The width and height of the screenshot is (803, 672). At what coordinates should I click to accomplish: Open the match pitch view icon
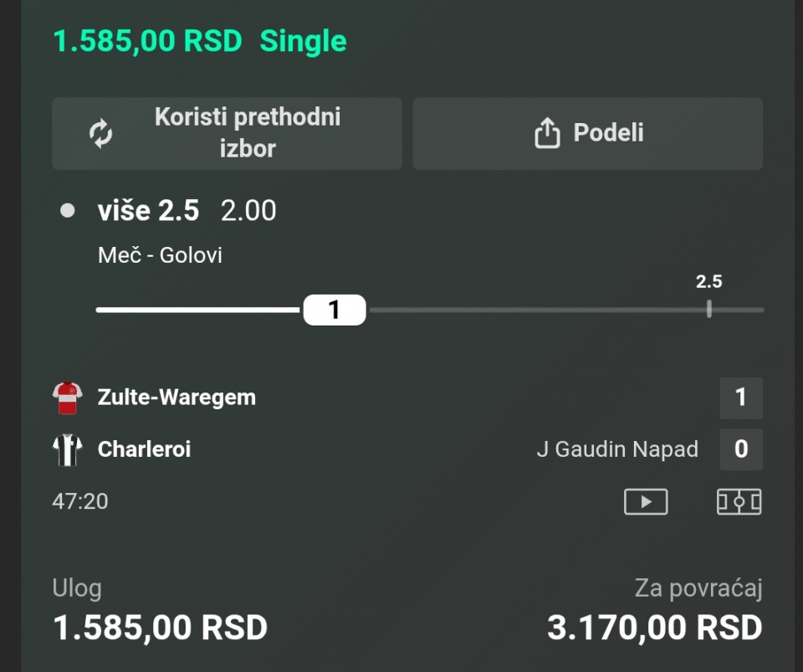[x=739, y=501]
